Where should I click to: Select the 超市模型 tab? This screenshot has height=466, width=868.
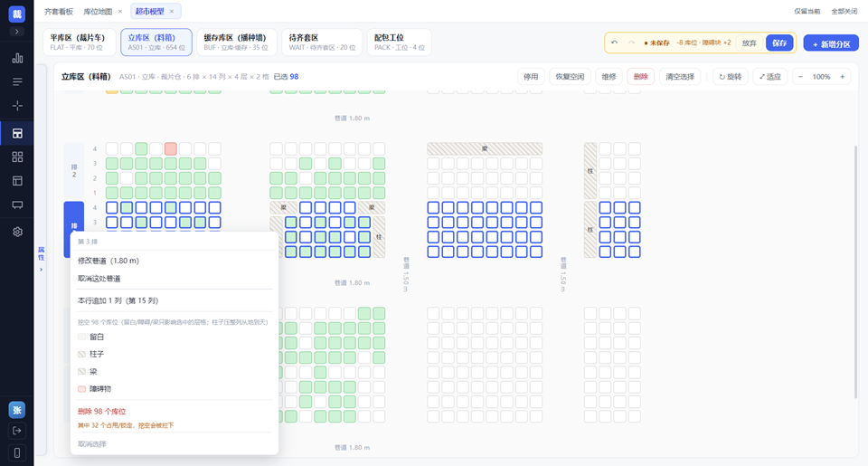tap(149, 11)
